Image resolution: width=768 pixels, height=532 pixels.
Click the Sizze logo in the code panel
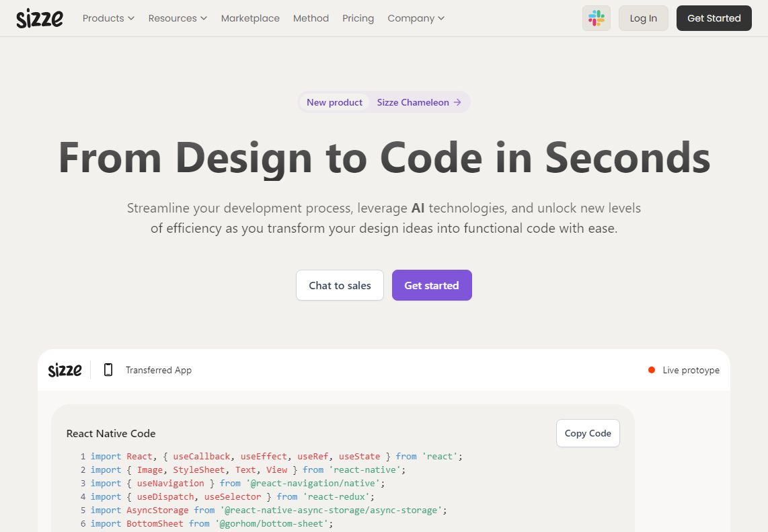point(65,370)
